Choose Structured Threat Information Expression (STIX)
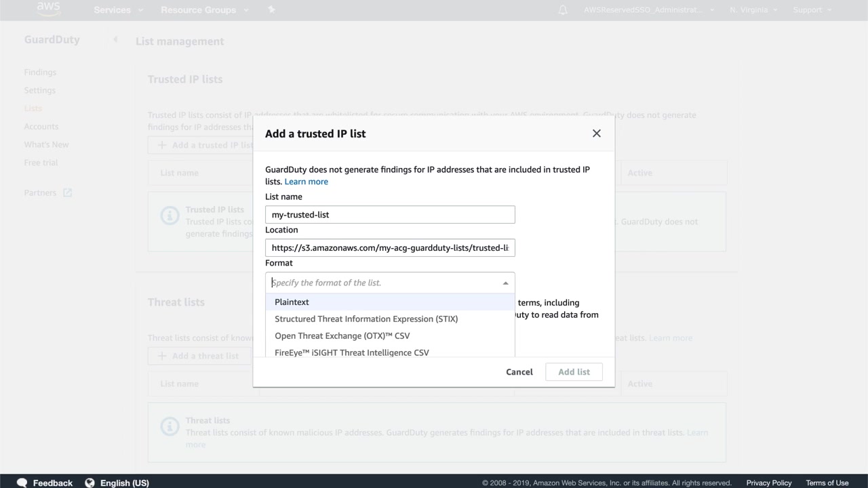Screen dimensions: 868x488 click(x=366, y=319)
